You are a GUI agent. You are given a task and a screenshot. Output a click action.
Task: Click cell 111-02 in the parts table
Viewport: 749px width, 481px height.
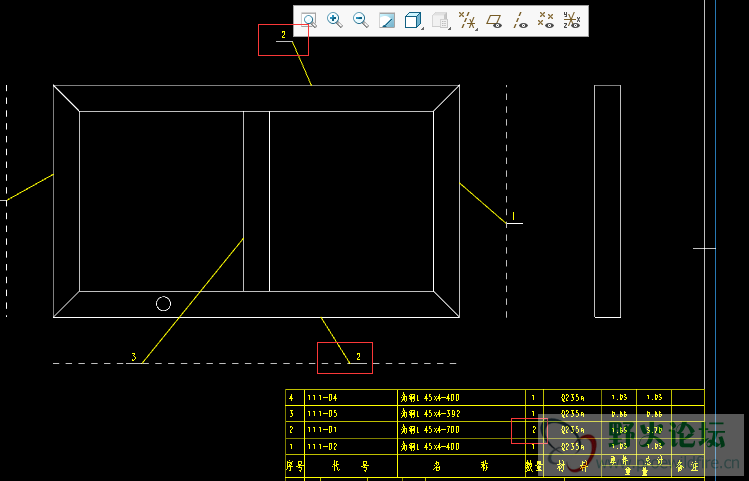tap(351, 447)
